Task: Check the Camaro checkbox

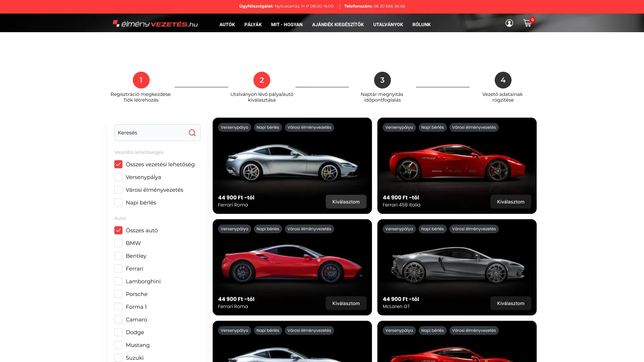Action: 118,319
